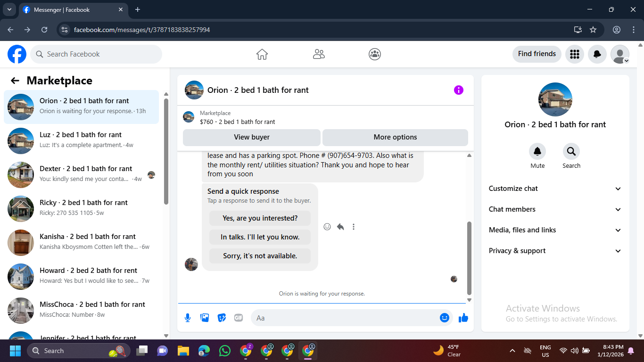Click the Find friends button
Image resolution: width=644 pixels, height=362 pixels.
537,54
